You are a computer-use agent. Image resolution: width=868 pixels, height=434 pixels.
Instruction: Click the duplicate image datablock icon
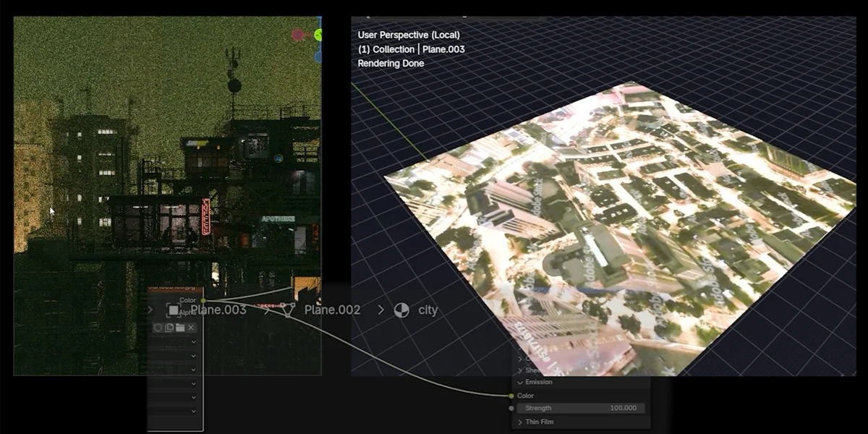tap(169, 328)
